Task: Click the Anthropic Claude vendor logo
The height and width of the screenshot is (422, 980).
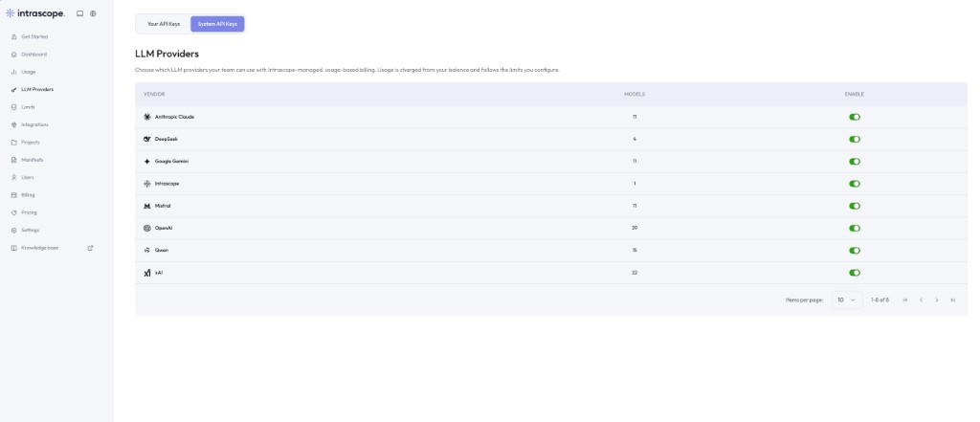Action: click(146, 117)
